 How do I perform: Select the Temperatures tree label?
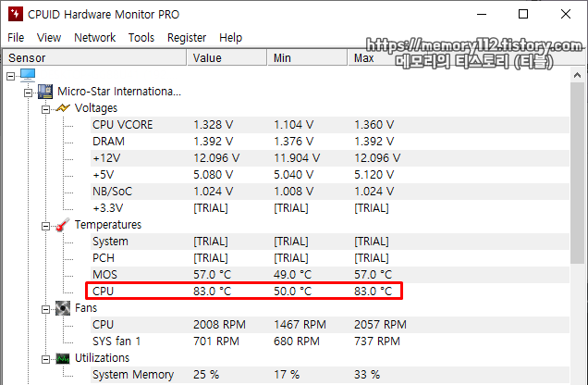point(108,225)
